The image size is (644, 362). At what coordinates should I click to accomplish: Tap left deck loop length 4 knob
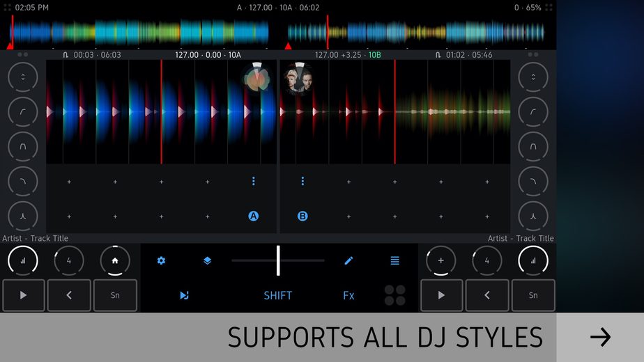coord(69,260)
